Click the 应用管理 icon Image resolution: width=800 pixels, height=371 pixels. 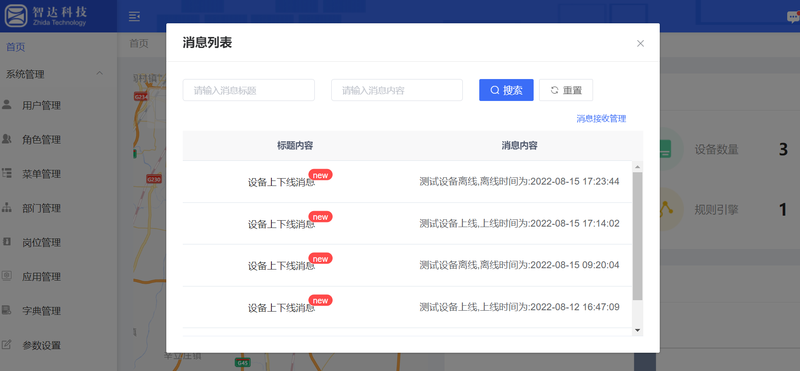(7, 276)
